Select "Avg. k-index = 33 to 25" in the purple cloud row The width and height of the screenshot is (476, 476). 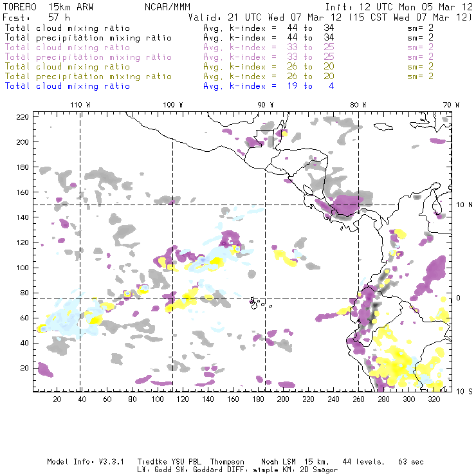(x=269, y=48)
